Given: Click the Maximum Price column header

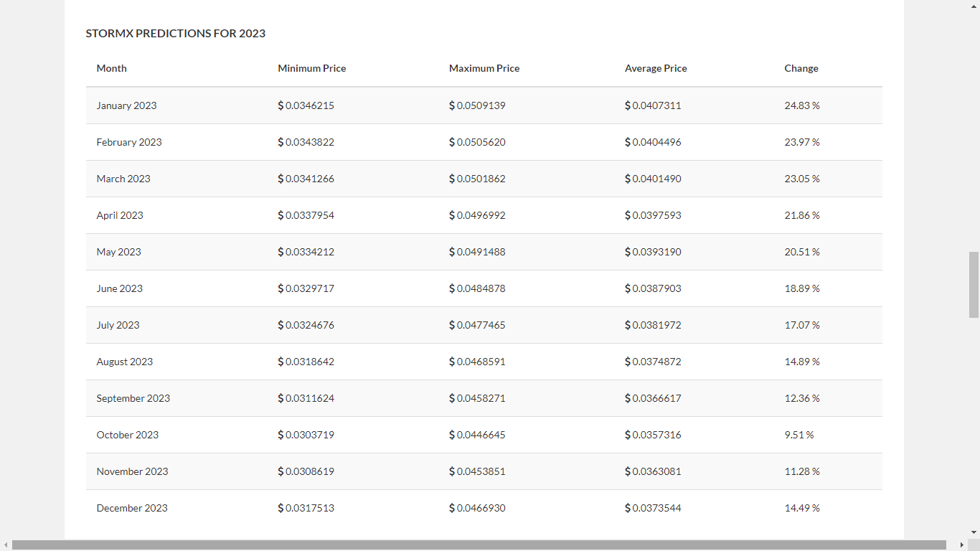Looking at the screenshot, I should (x=484, y=68).
